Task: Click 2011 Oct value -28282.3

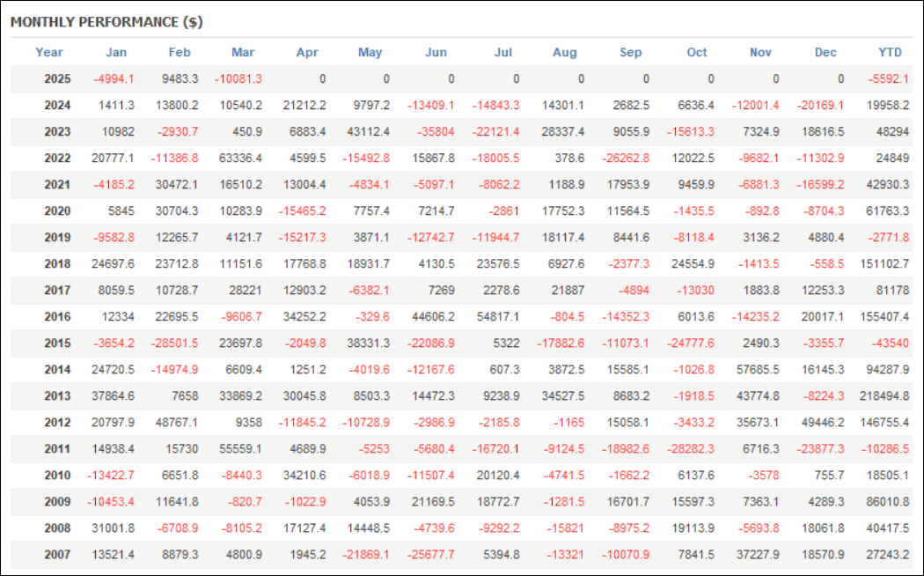Action: [x=690, y=449]
